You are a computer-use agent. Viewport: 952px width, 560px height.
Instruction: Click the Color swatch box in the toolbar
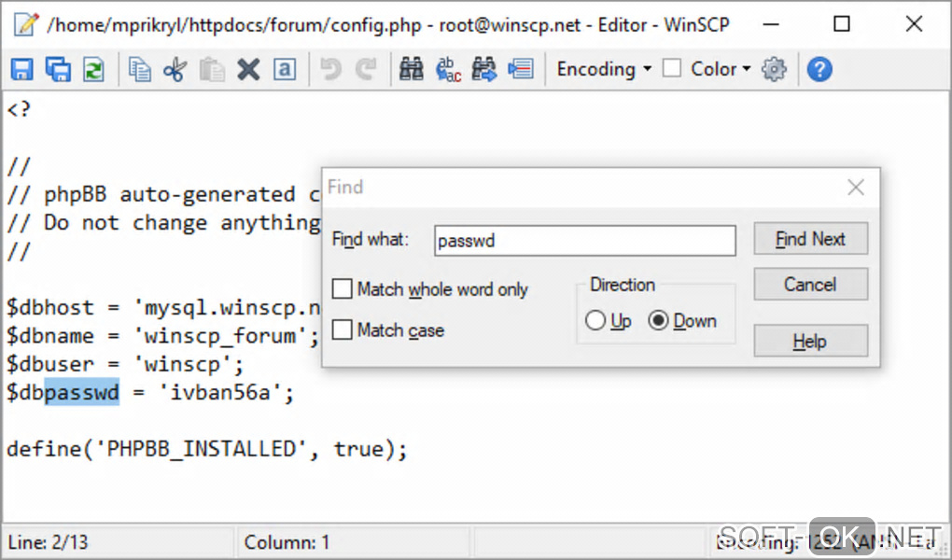[671, 68]
